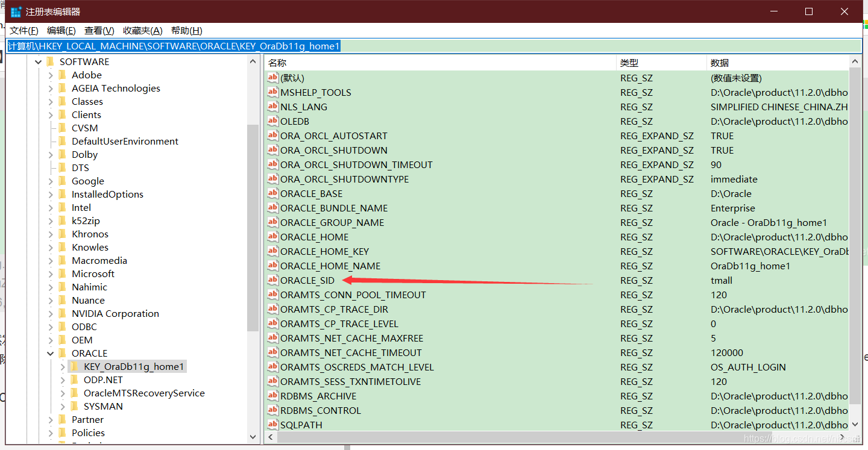This screenshot has width=868, height=450.
Task: Collapse the SOFTWARE tree node
Action: point(39,61)
